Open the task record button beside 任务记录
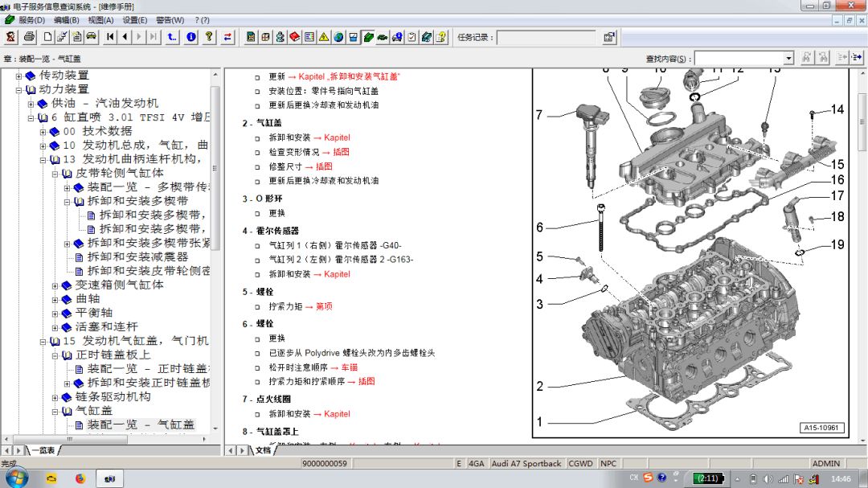Viewport: 868px width, 488px height. (x=608, y=37)
